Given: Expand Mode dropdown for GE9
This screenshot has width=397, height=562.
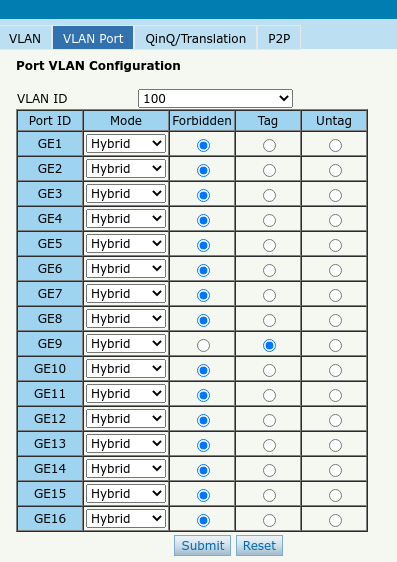Looking at the screenshot, I should (x=126, y=344).
